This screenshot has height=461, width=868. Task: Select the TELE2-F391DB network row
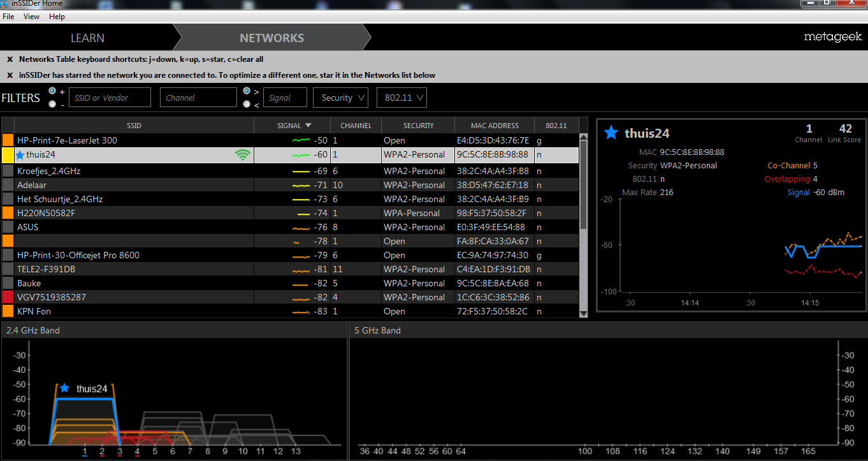(x=291, y=269)
